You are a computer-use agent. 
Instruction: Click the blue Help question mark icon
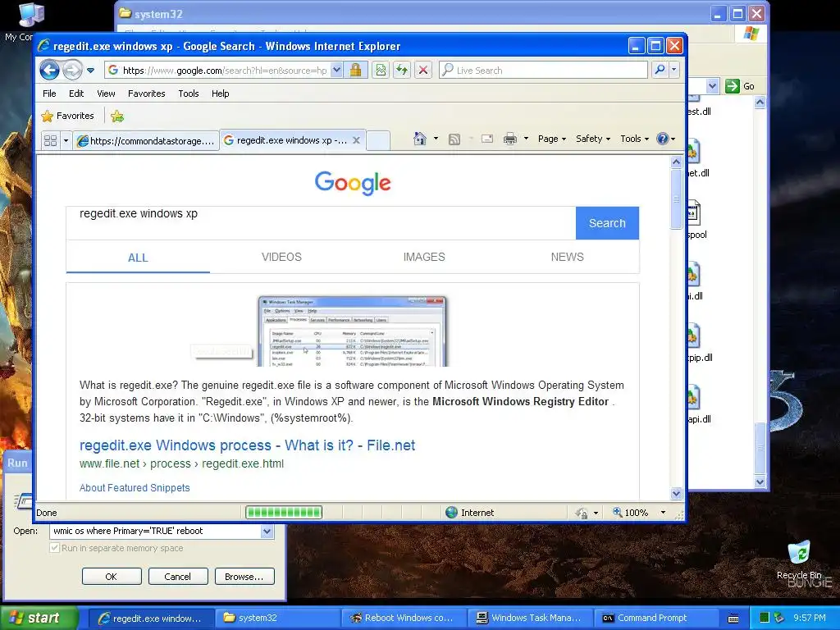tap(663, 139)
